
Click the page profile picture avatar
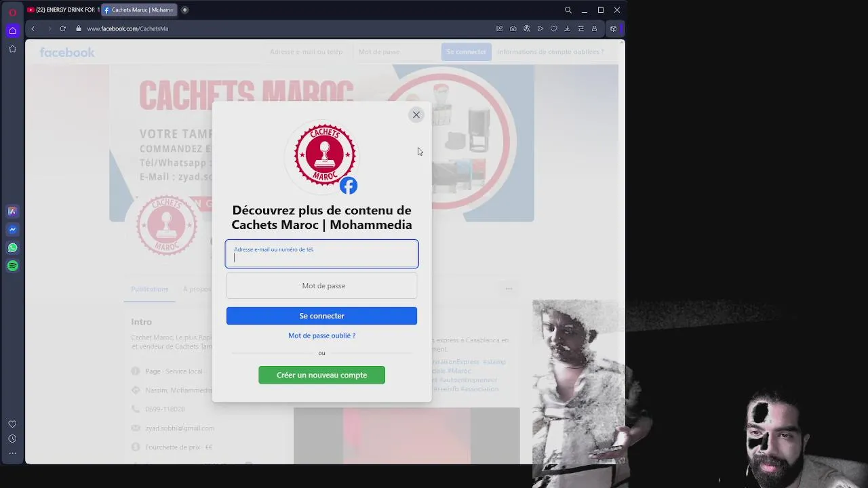[167, 225]
